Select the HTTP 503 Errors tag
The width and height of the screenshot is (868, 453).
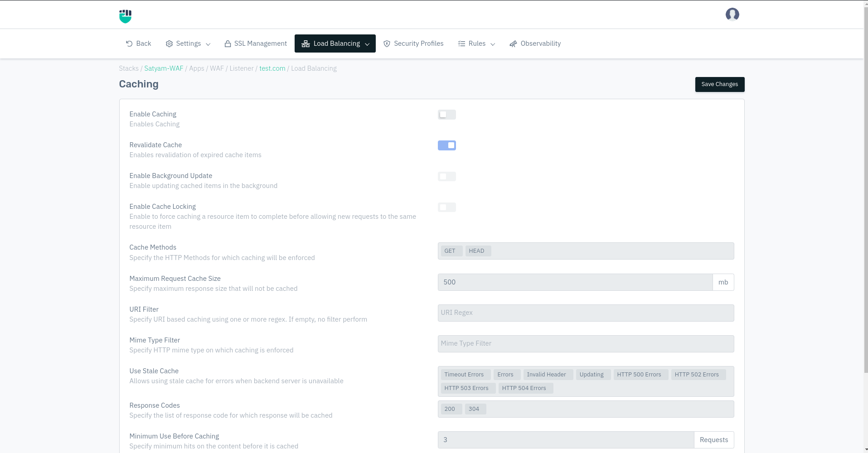[468, 388]
